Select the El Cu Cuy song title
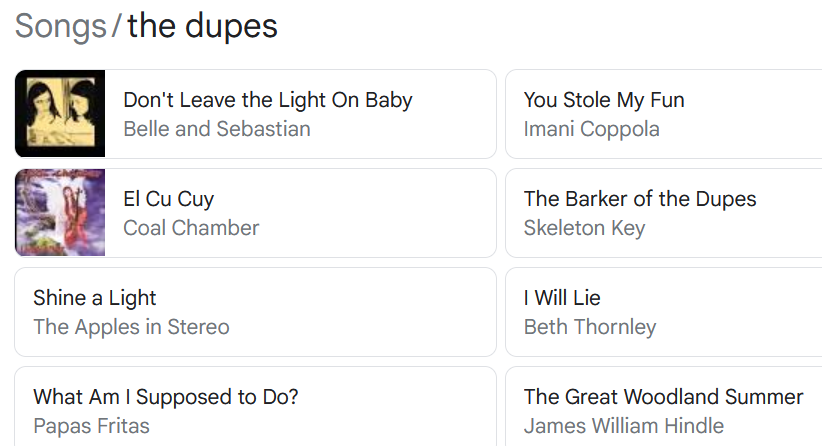 (x=168, y=199)
